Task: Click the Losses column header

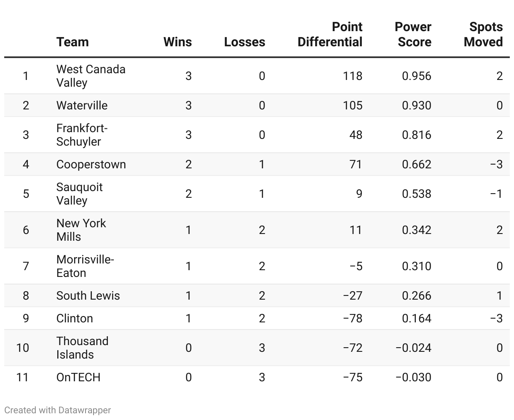Action: 244,42
